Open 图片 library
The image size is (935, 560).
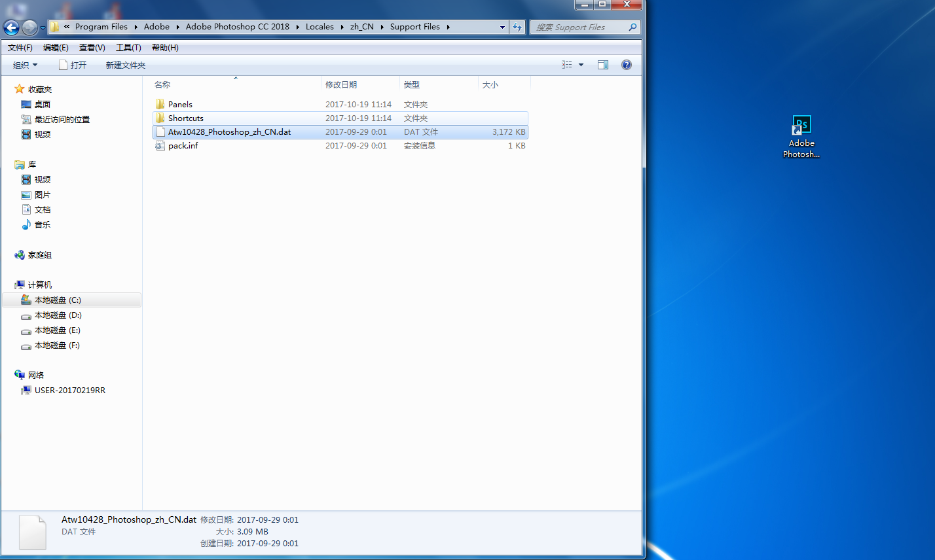tap(42, 194)
